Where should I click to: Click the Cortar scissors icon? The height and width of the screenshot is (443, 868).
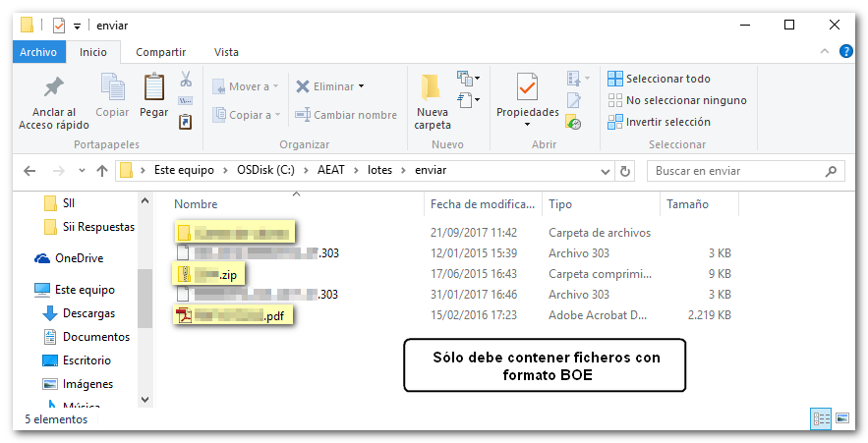pyautogui.click(x=185, y=79)
